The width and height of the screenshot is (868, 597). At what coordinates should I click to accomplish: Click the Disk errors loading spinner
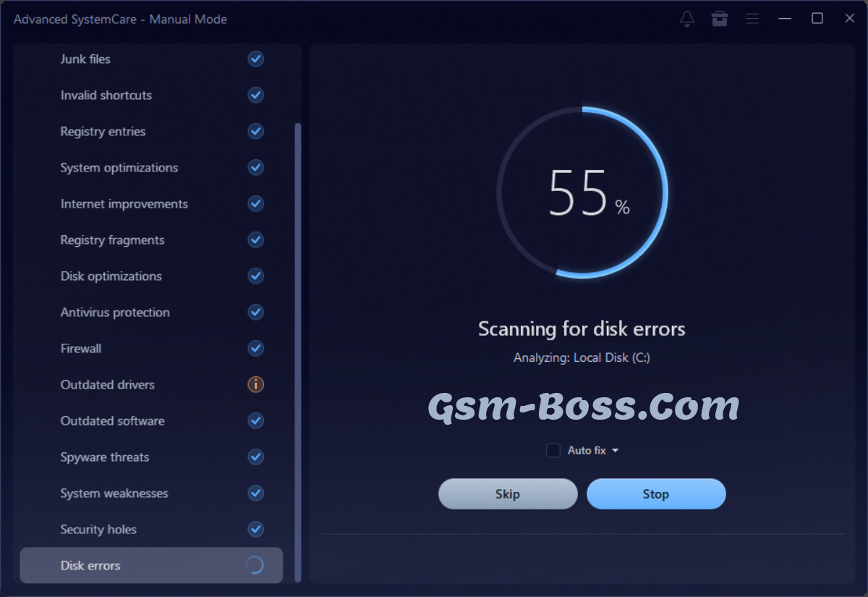(255, 565)
